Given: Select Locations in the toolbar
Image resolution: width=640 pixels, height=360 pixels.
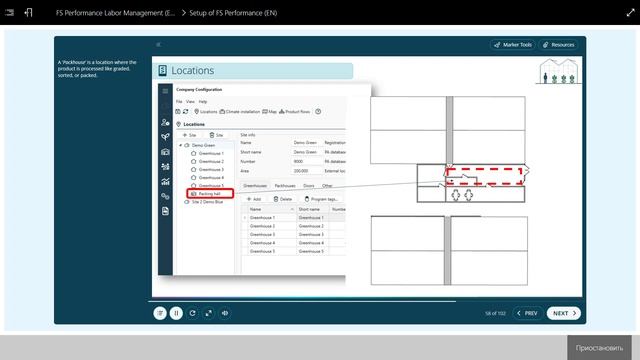Looking at the screenshot, I should (206, 111).
